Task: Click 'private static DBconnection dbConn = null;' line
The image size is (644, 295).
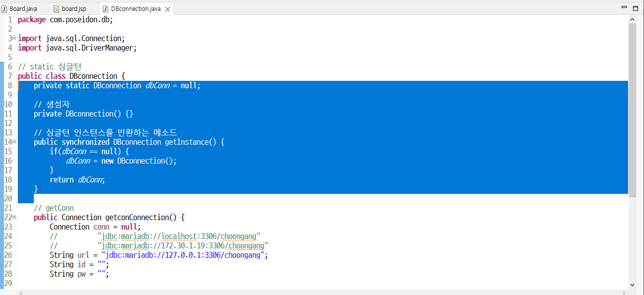Action: [117, 86]
